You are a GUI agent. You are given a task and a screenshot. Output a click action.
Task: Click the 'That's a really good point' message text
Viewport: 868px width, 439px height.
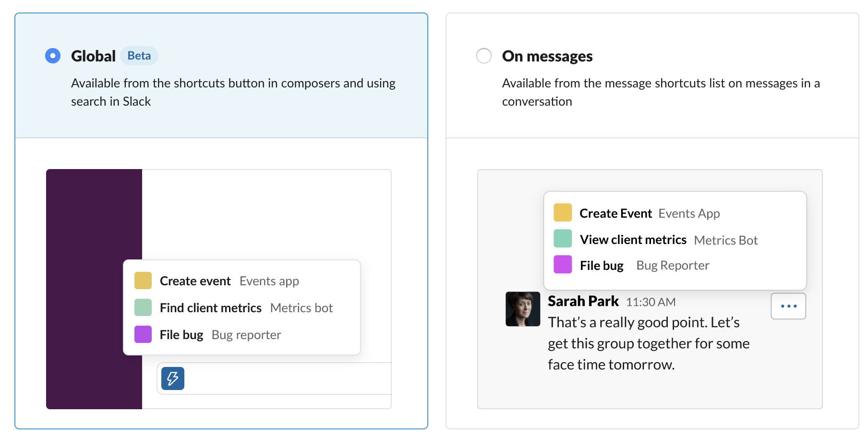click(x=649, y=343)
